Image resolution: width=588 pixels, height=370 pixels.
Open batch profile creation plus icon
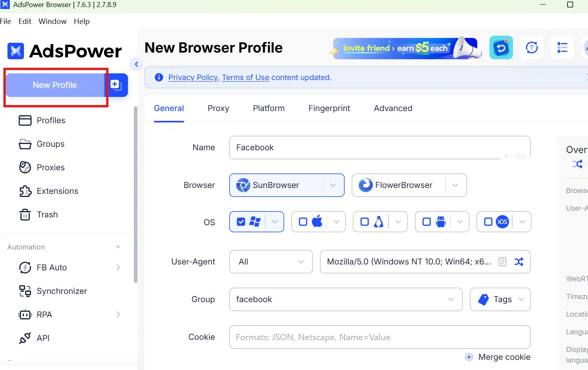pos(116,85)
